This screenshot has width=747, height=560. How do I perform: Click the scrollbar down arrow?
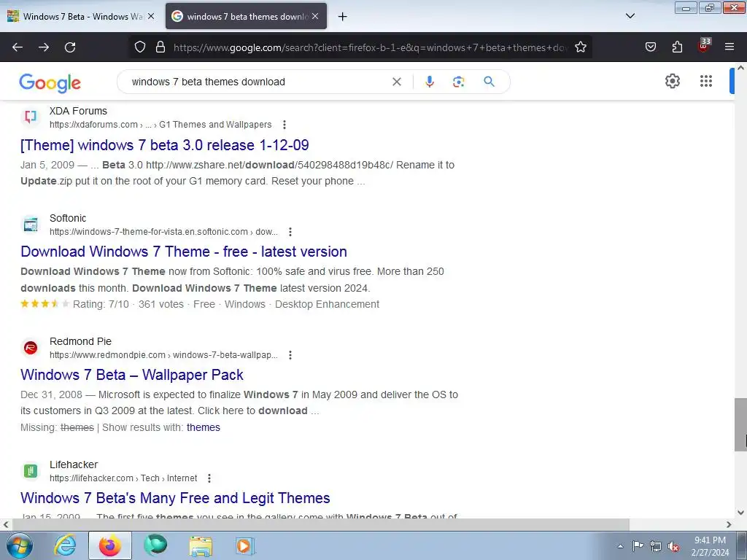(740, 513)
